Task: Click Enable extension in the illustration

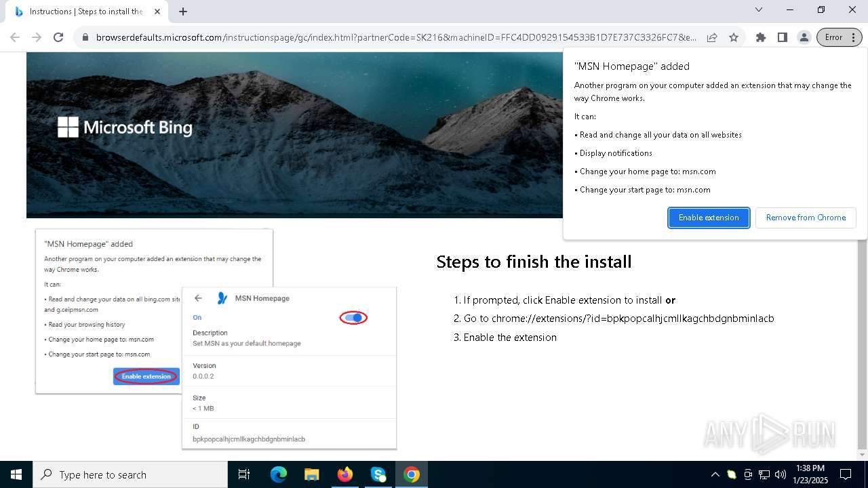Action: click(x=146, y=376)
